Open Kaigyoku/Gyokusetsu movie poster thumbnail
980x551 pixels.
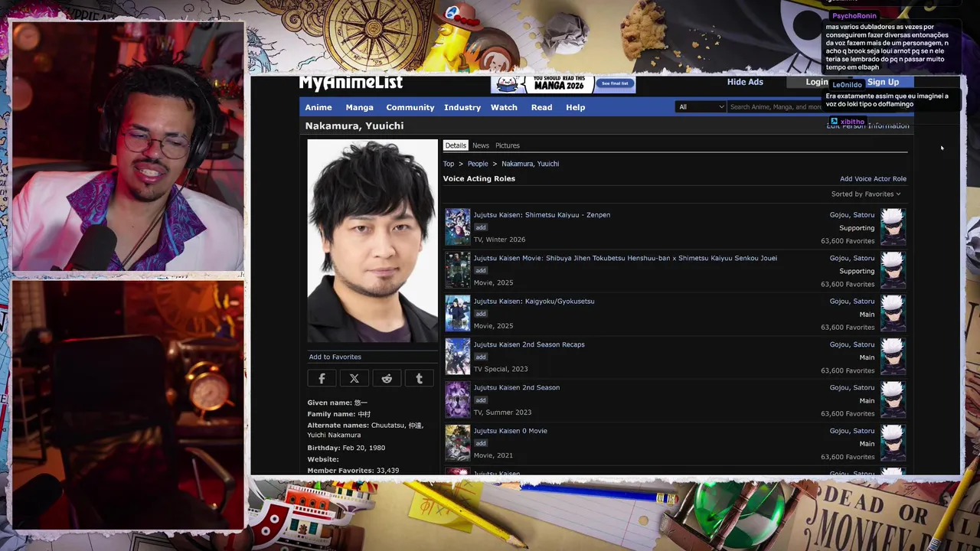coord(458,314)
